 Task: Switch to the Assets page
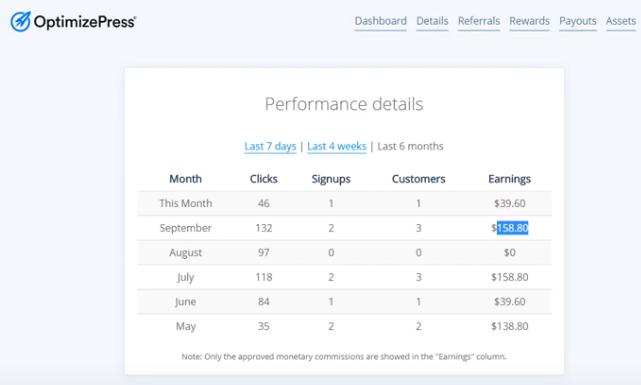pyautogui.click(x=621, y=21)
